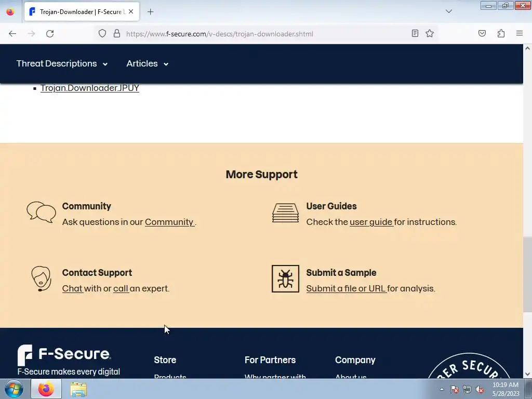Toggle reader view icon in address bar

pyautogui.click(x=415, y=33)
